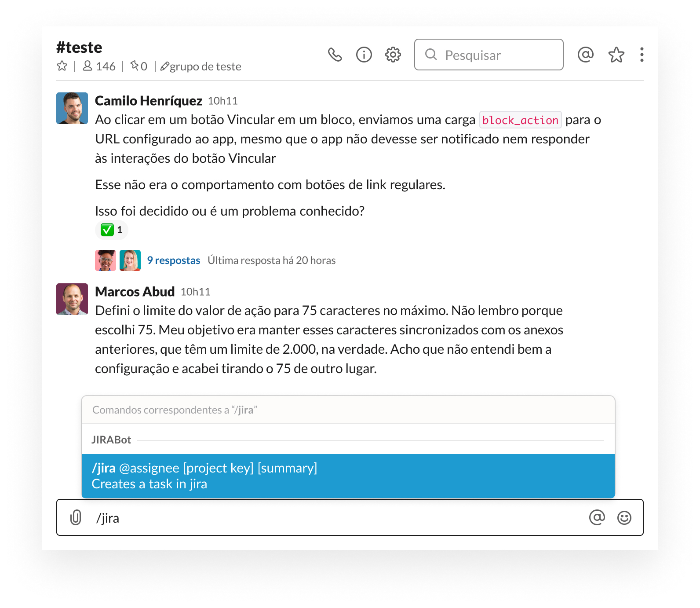Click Marcos Abud sender name
Viewport: 700px width, 608px height.
click(x=135, y=292)
